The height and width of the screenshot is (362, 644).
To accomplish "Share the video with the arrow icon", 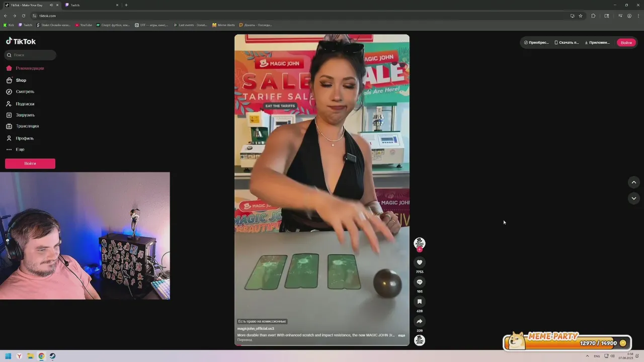I will [419, 321].
